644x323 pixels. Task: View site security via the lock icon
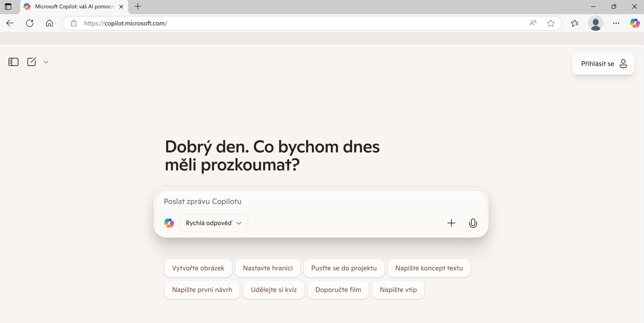coord(73,23)
